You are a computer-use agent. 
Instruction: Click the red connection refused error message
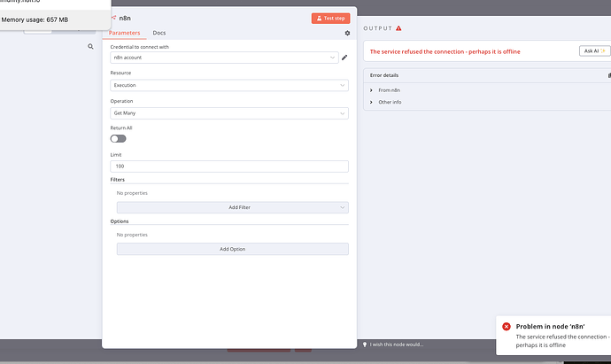[445, 51]
